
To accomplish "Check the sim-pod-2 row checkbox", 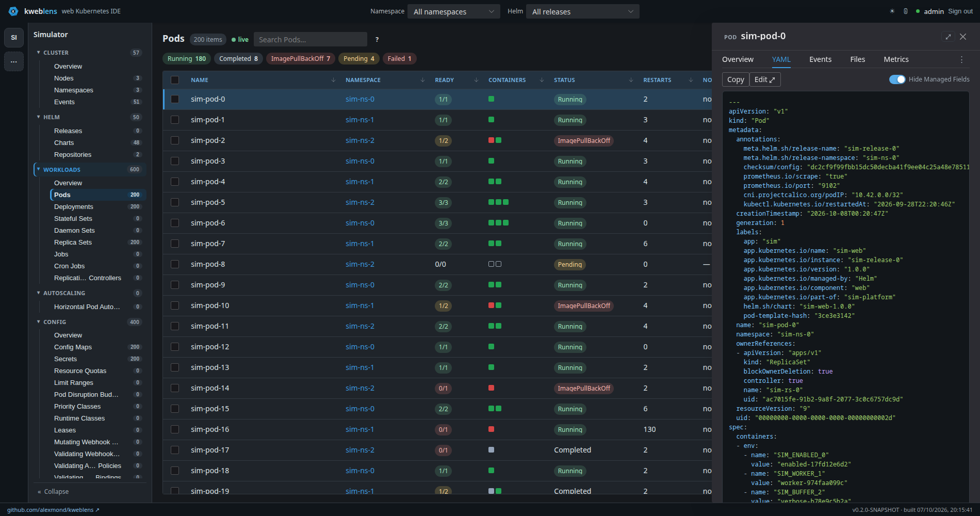I will click(175, 140).
